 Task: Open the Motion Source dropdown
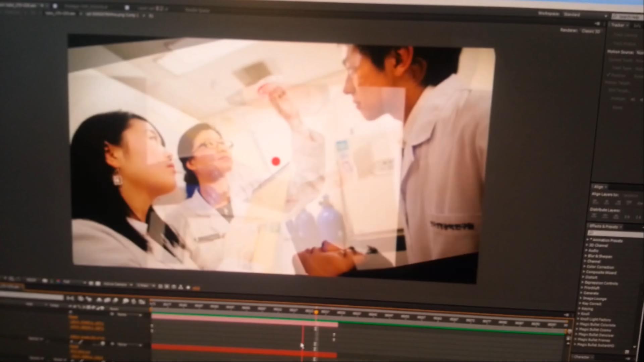pyautogui.click(x=639, y=53)
